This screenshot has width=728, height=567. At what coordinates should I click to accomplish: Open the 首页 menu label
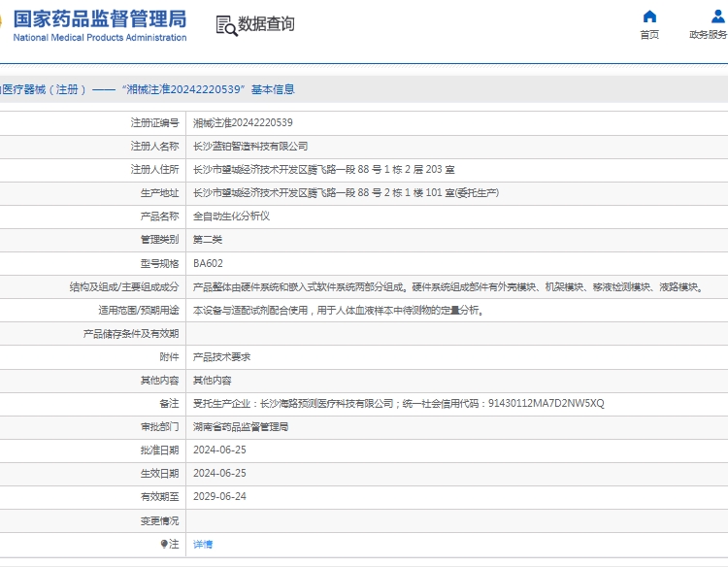pyautogui.click(x=649, y=34)
